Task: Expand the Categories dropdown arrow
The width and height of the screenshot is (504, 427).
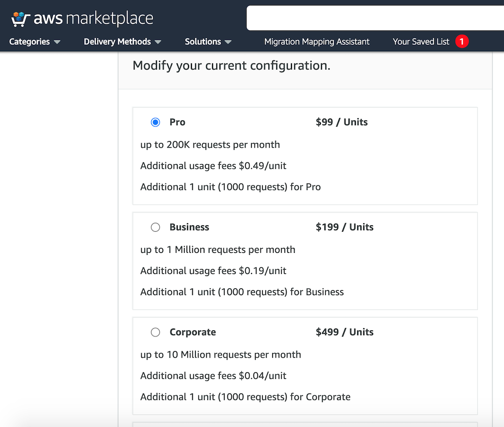Action: 57,42
